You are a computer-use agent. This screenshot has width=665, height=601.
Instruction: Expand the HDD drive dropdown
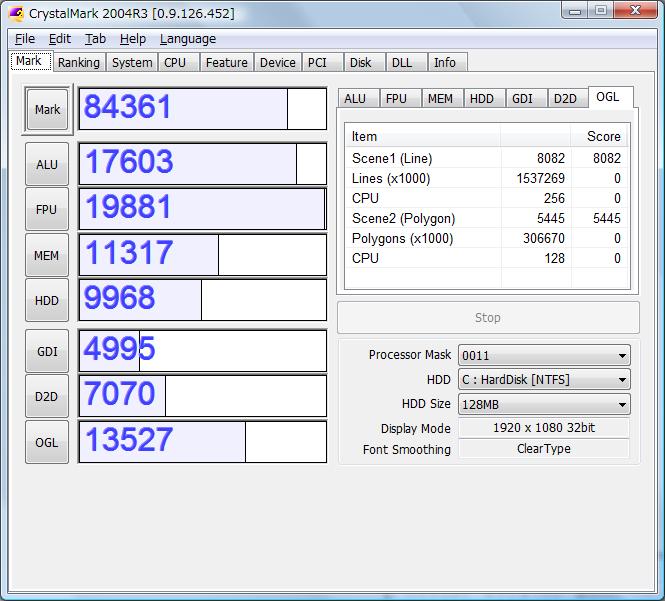coord(544,379)
